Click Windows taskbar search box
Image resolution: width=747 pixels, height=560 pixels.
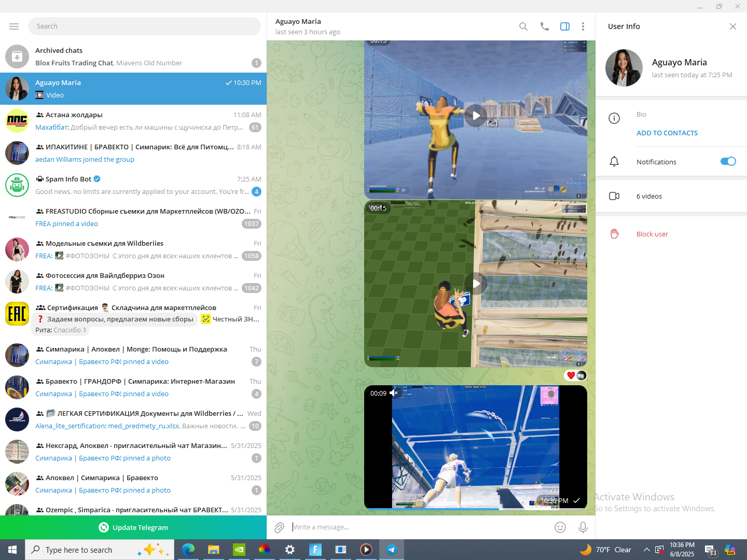(99, 550)
